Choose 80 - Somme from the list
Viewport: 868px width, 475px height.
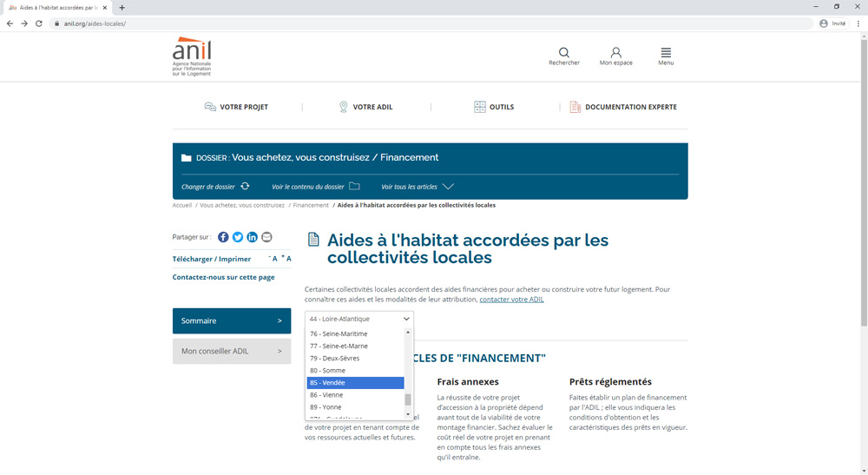pos(355,371)
